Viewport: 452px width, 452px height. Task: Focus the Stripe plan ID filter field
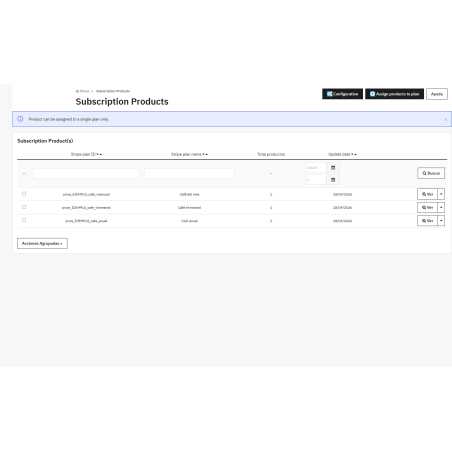pos(86,173)
